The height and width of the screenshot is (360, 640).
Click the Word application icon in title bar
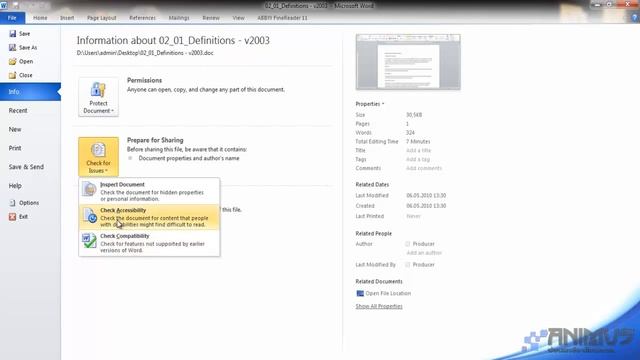click(x=4, y=5)
